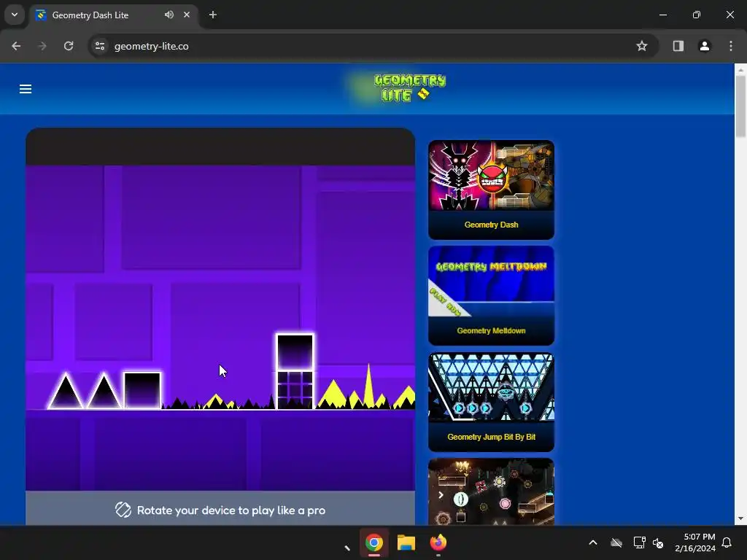
Task: Open the display network tray icon
Action: point(639,542)
